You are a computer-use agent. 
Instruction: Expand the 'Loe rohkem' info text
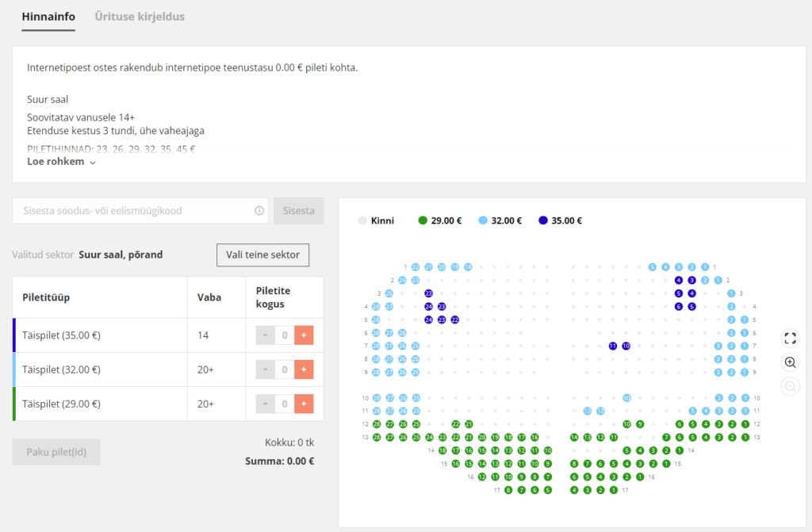[x=61, y=162]
